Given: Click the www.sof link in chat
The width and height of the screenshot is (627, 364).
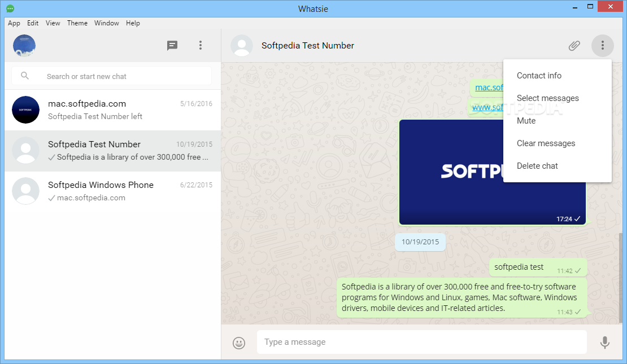Looking at the screenshot, I should (487, 107).
